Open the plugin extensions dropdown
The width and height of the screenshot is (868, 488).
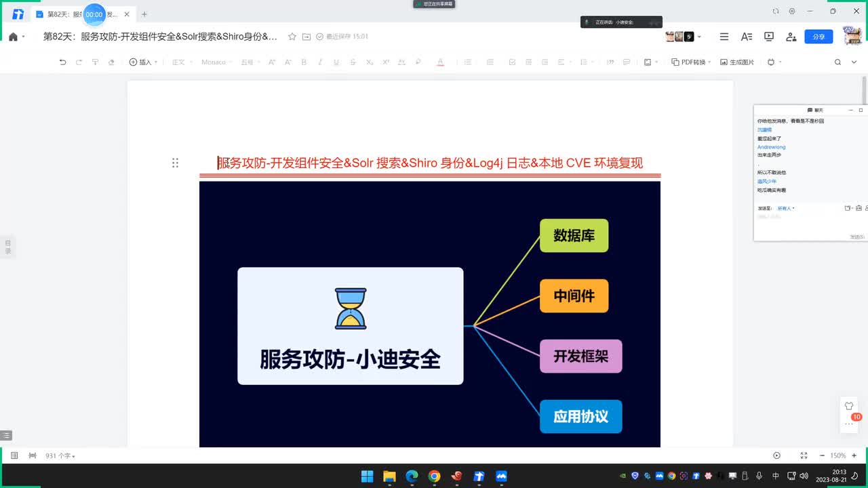(774, 62)
